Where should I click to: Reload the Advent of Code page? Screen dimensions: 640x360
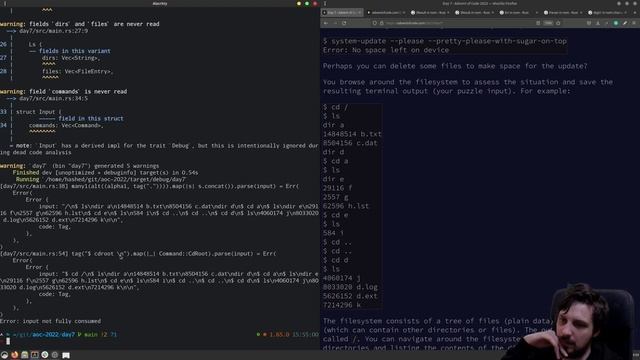pos(344,23)
